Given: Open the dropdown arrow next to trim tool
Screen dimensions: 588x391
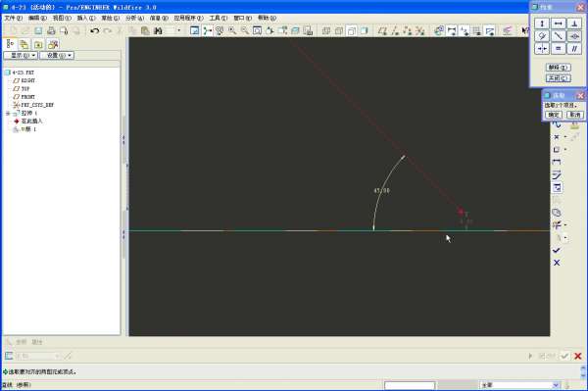Looking at the screenshot, I should [565, 225].
